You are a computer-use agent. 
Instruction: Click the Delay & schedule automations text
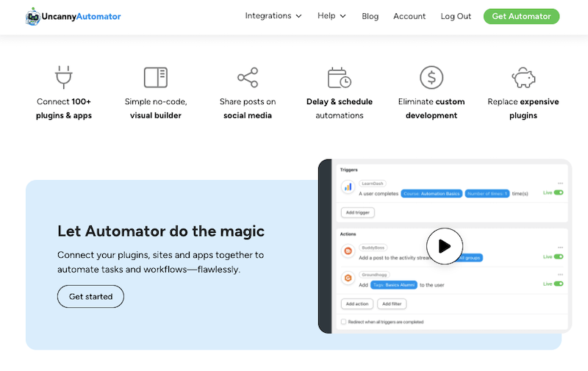(x=340, y=109)
